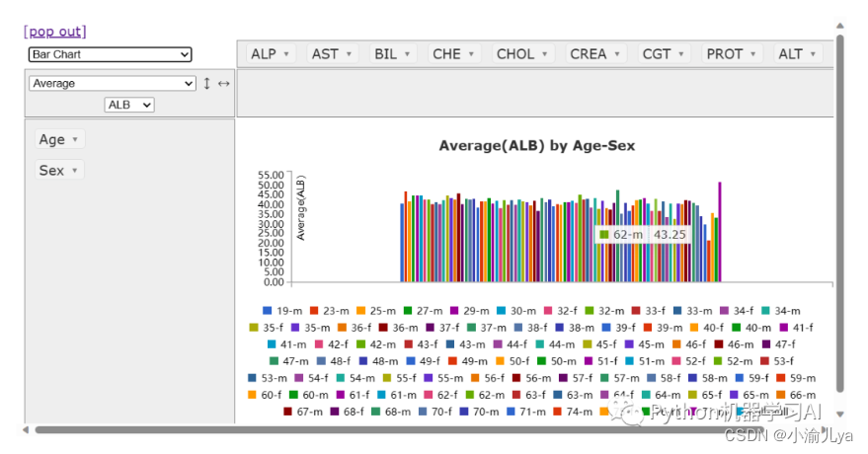Click the 45-f legend entry
The image size is (868, 454).
click(x=599, y=344)
